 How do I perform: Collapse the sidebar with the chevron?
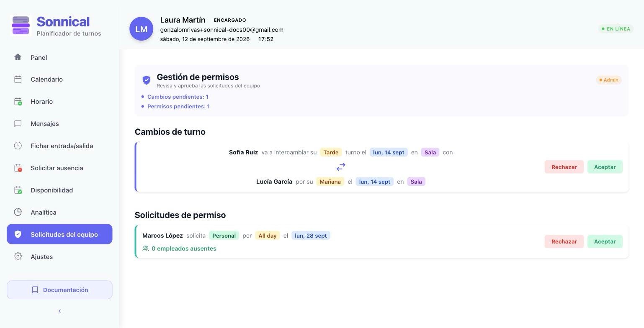click(x=59, y=311)
